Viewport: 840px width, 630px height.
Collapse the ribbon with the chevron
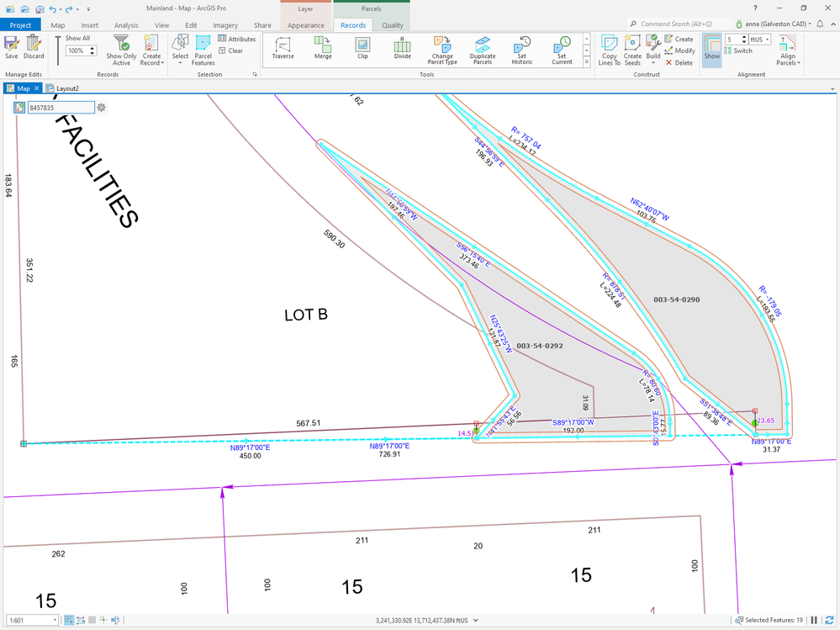point(833,24)
